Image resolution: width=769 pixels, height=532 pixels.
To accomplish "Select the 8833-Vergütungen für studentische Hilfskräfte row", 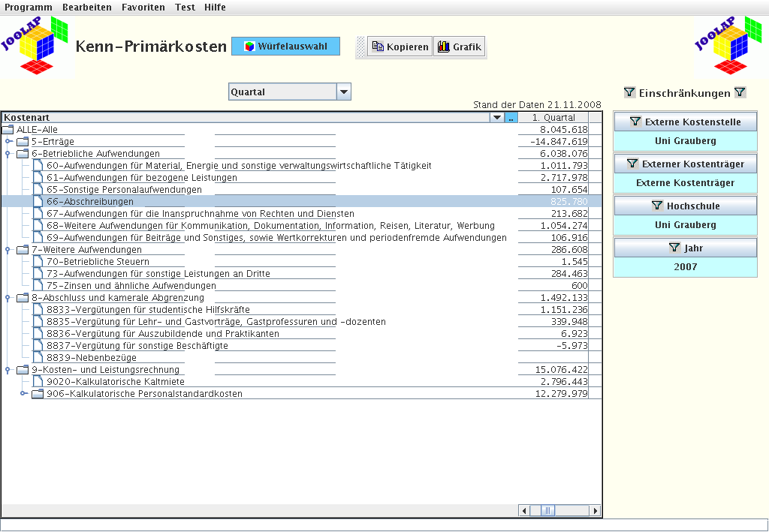I will 148,310.
